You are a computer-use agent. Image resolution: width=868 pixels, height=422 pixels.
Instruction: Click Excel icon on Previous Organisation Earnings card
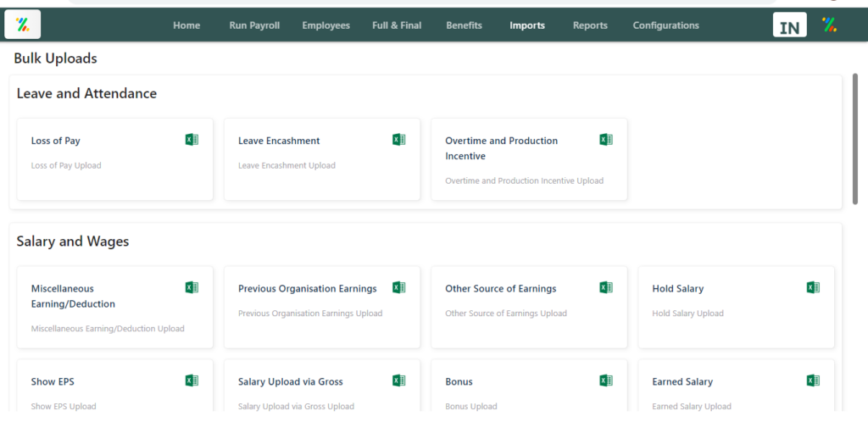(398, 287)
